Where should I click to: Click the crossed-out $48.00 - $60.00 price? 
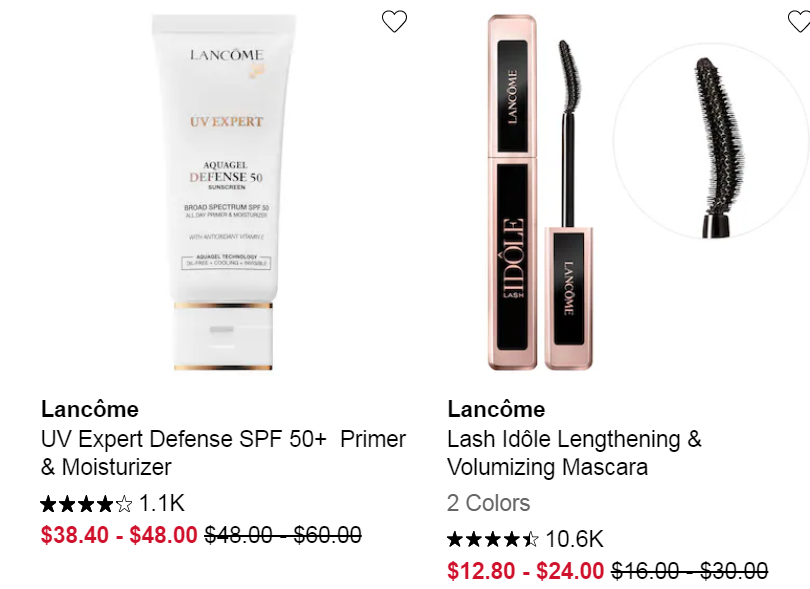tap(283, 535)
